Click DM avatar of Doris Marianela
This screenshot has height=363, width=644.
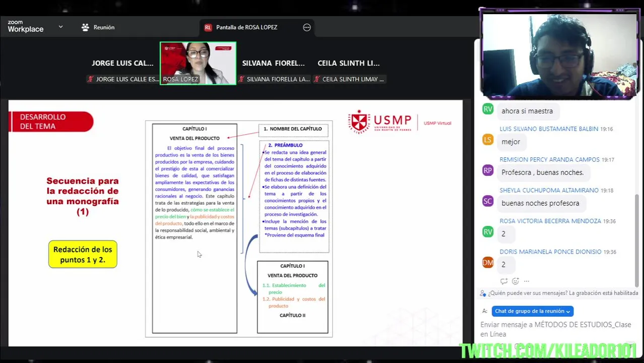point(487,263)
